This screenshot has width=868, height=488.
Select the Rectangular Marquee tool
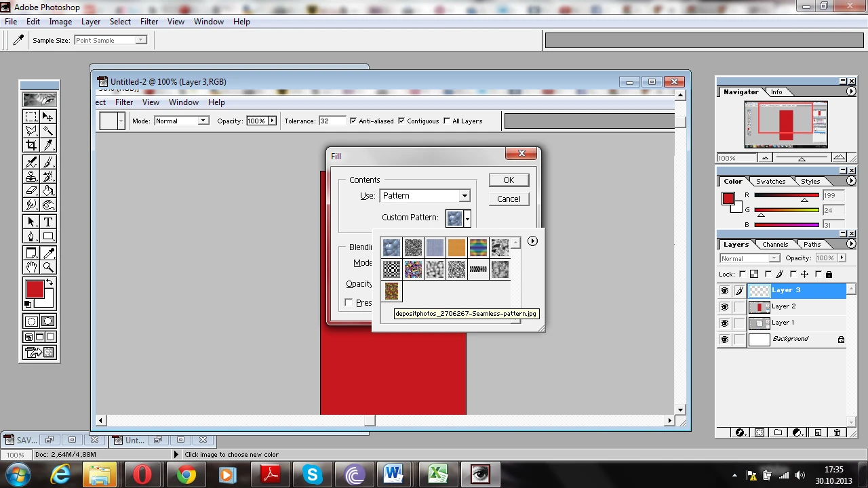[x=31, y=117]
